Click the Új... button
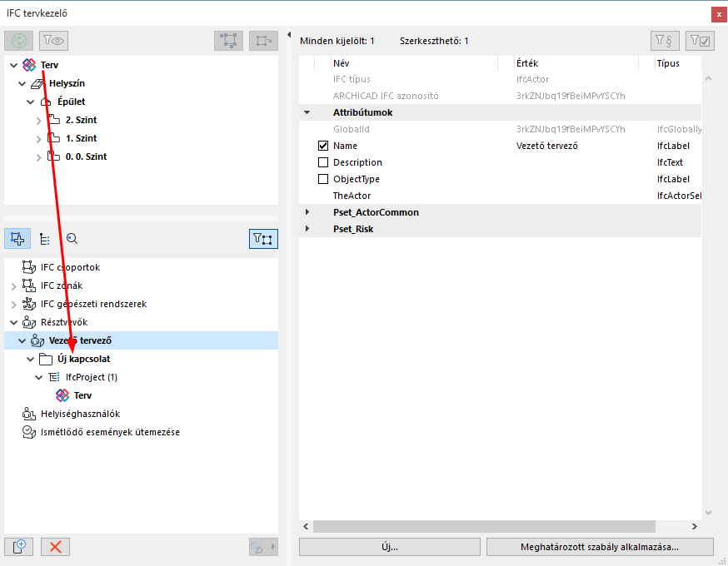The image size is (728, 566). (390, 547)
